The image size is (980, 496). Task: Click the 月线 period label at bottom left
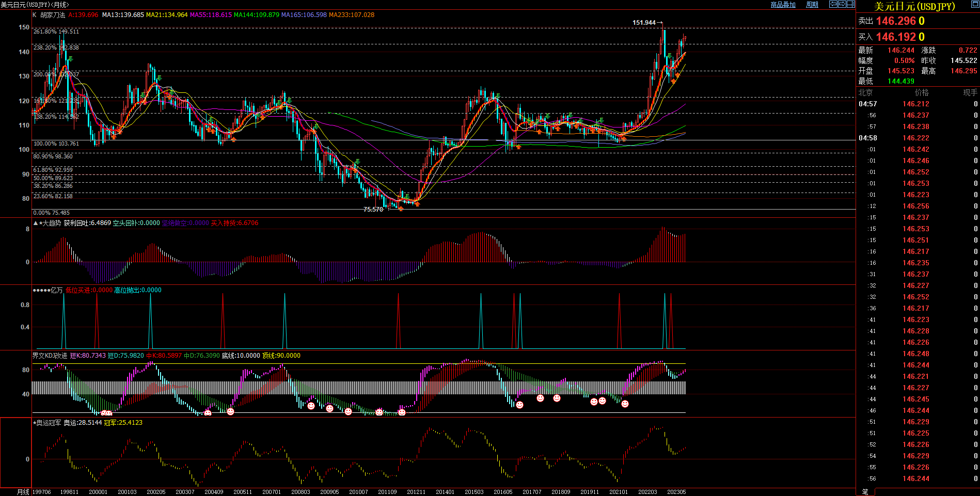click(23, 492)
